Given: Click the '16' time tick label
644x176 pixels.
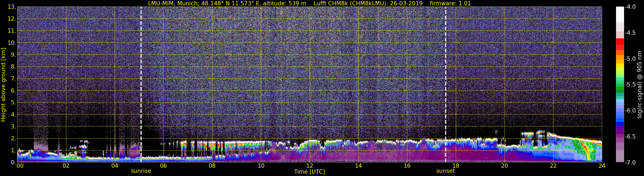Looking at the screenshot, I should pos(407,166).
